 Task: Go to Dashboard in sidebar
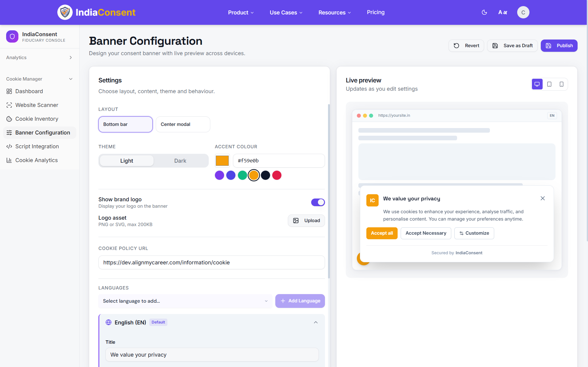pyautogui.click(x=40, y=91)
